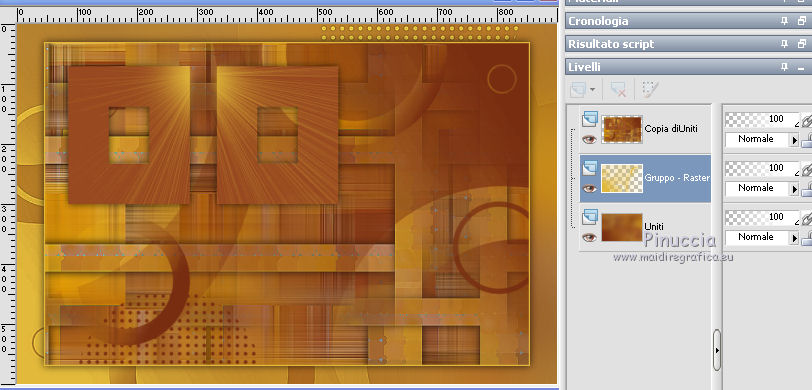Expand blend mode list for Uniti layer
Image resolution: width=812 pixels, height=390 pixels.
click(x=794, y=238)
